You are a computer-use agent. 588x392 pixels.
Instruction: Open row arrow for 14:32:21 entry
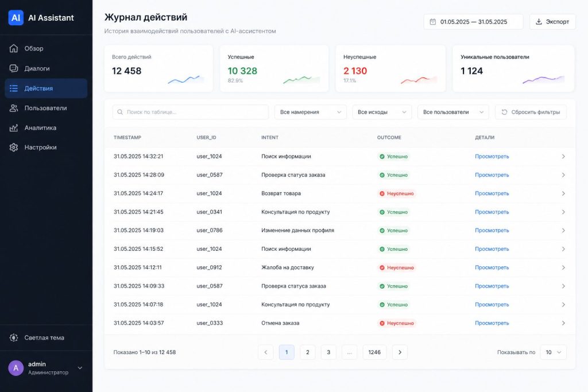pos(563,156)
